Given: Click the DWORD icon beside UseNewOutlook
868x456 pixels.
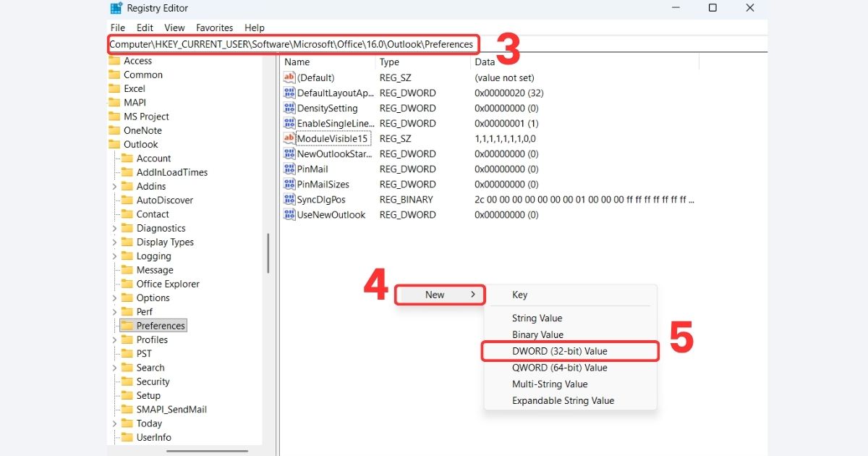Looking at the screenshot, I should [x=289, y=214].
